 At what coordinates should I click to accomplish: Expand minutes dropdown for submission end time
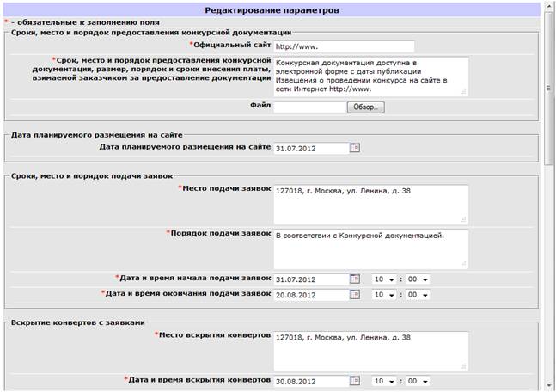click(418, 295)
